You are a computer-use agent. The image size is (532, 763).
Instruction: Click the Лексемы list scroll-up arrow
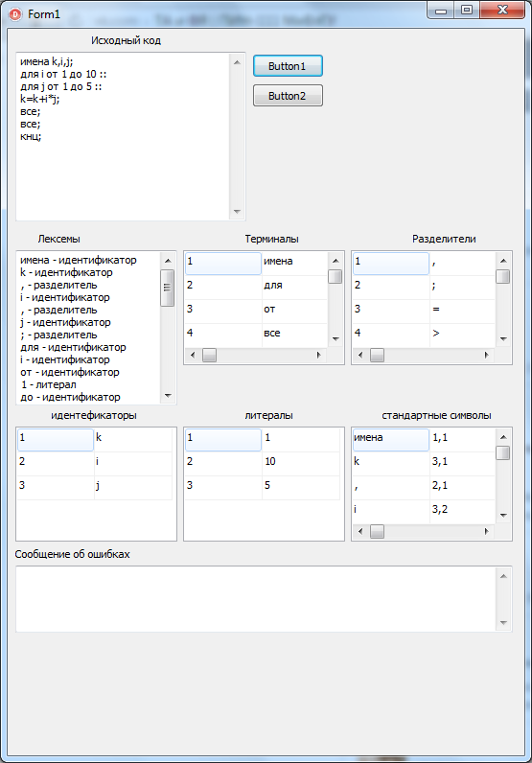click(x=168, y=261)
